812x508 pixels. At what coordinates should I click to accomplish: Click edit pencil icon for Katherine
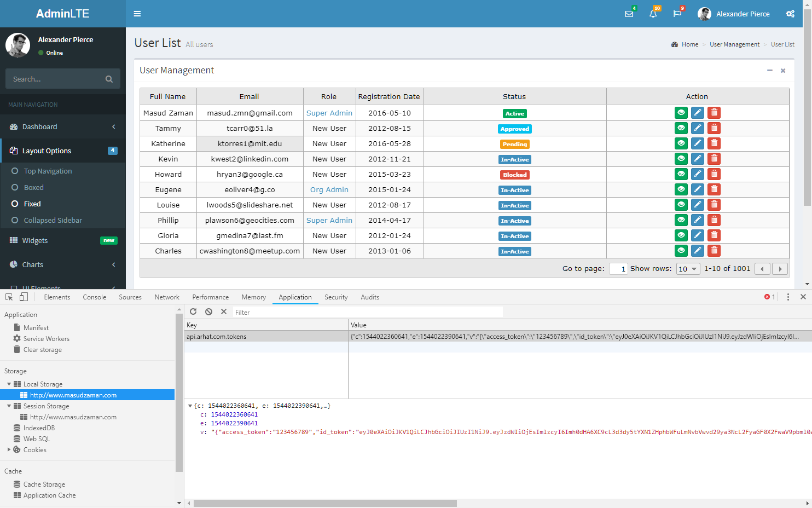pos(697,143)
